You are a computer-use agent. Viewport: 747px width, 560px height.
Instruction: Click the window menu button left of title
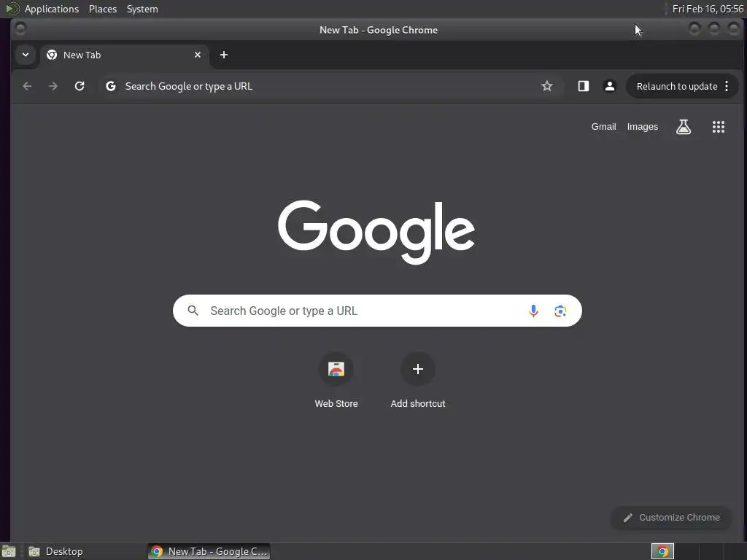tap(20, 28)
